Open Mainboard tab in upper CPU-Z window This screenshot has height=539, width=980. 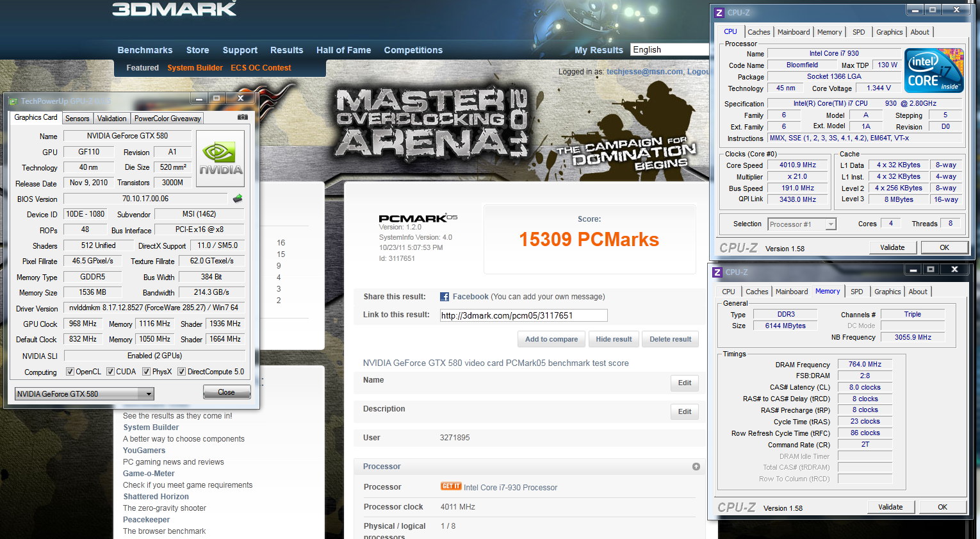pyautogui.click(x=794, y=32)
